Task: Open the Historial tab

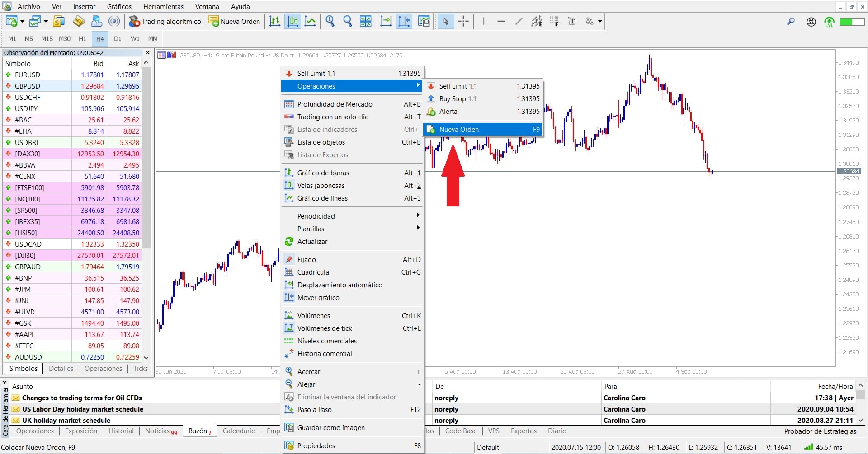Action: tap(121, 431)
